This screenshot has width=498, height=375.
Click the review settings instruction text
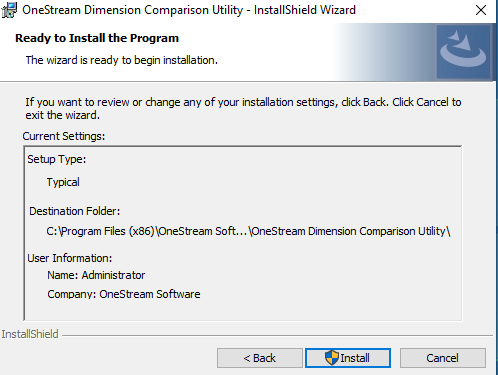pos(243,108)
